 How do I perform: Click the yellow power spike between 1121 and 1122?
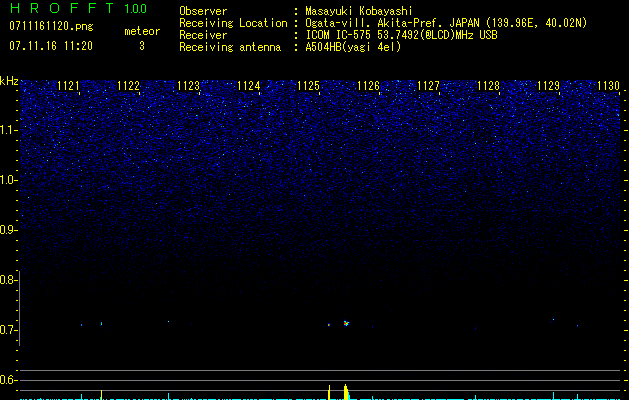[101, 394]
